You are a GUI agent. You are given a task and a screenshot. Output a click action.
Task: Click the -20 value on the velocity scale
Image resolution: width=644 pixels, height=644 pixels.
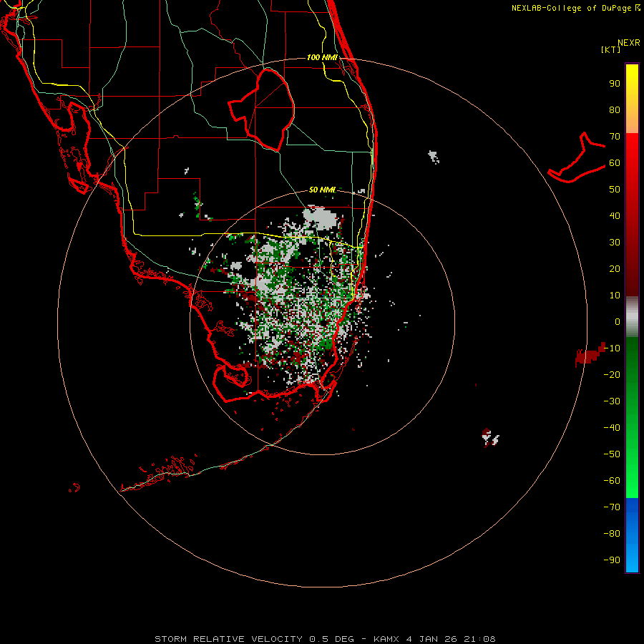click(x=612, y=375)
